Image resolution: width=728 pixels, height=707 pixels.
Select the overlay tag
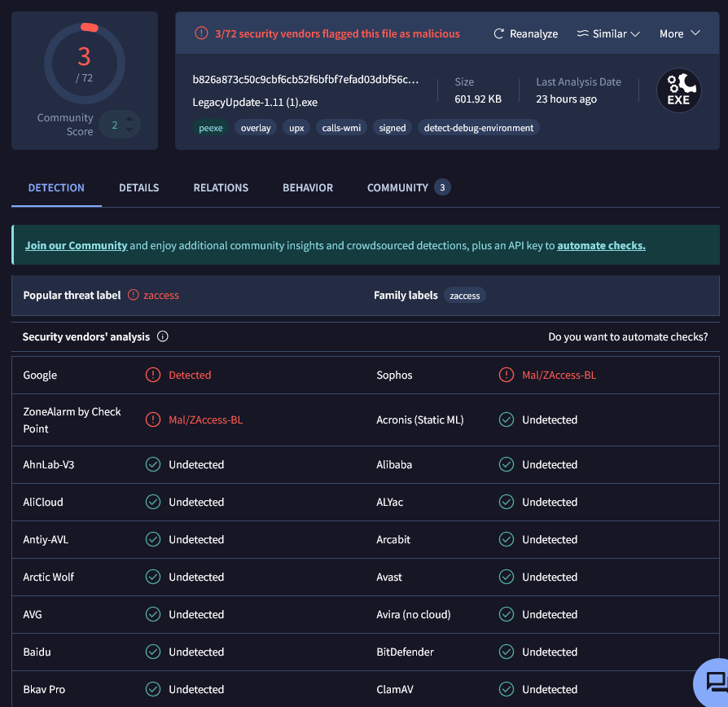coord(256,128)
